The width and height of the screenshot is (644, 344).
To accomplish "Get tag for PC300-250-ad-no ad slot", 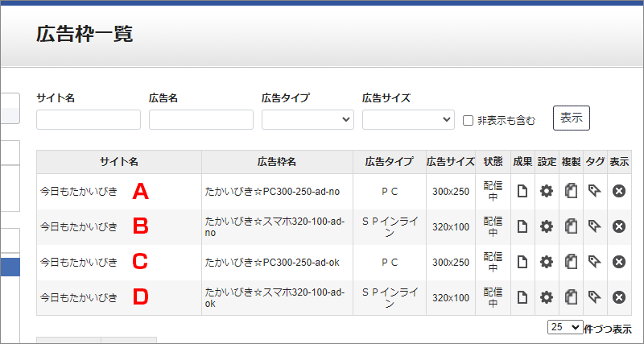I will [x=594, y=191].
